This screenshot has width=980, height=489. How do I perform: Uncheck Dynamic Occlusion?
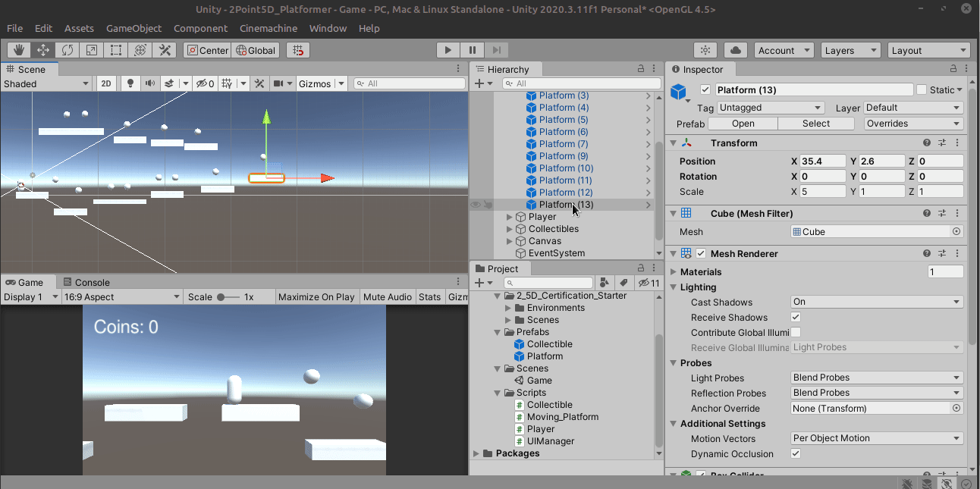pos(796,453)
